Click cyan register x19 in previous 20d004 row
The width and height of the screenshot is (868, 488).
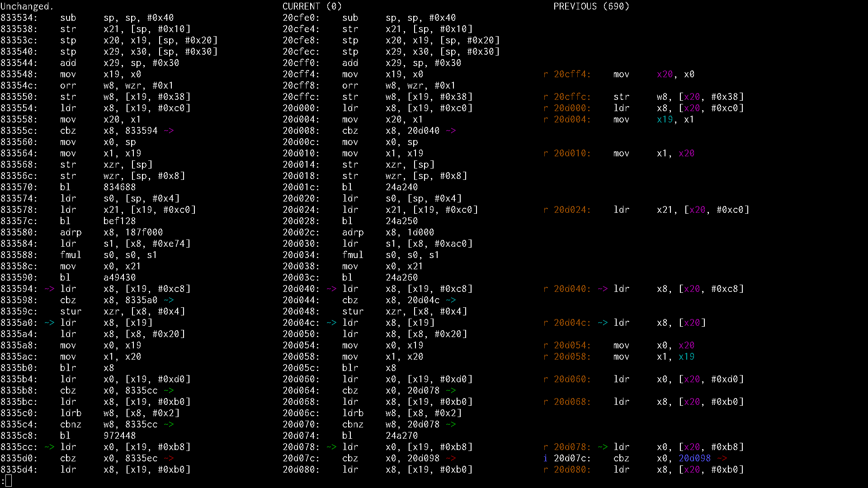665,119
